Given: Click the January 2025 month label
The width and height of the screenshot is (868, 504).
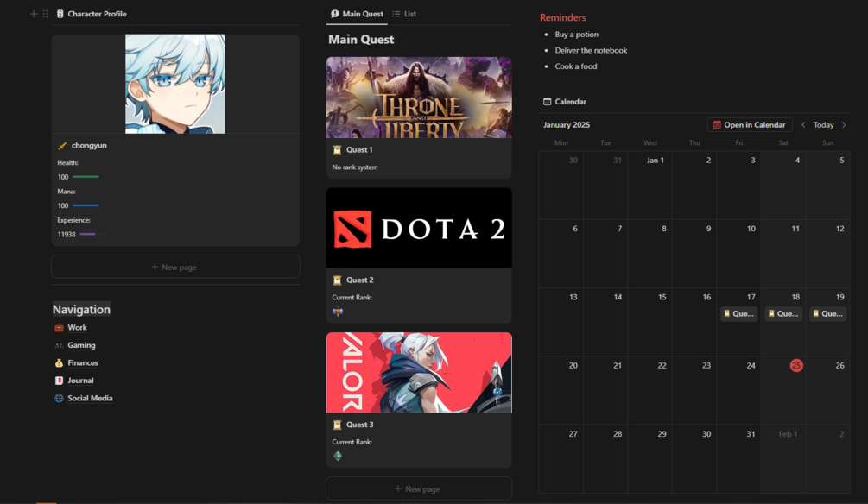Looking at the screenshot, I should click(567, 125).
